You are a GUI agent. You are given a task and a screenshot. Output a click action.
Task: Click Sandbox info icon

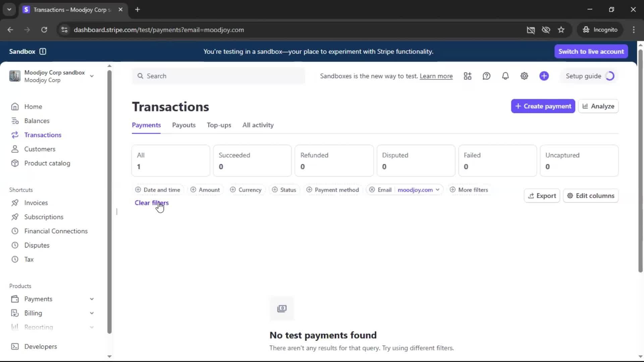[43, 51]
